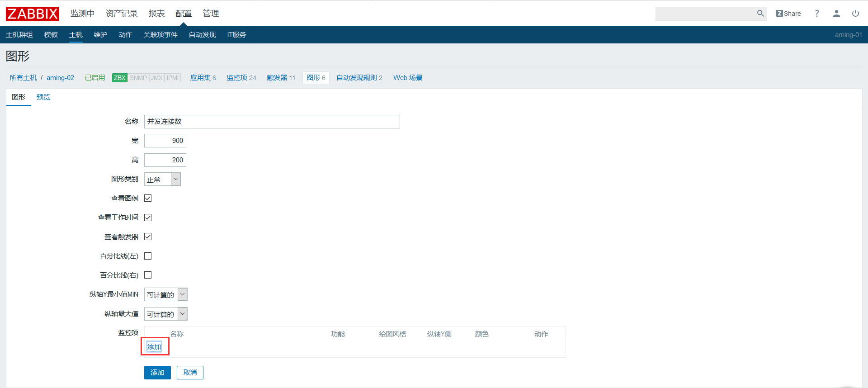Open the Web 场景 link
The image size is (868, 388).
(x=408, y=78)
